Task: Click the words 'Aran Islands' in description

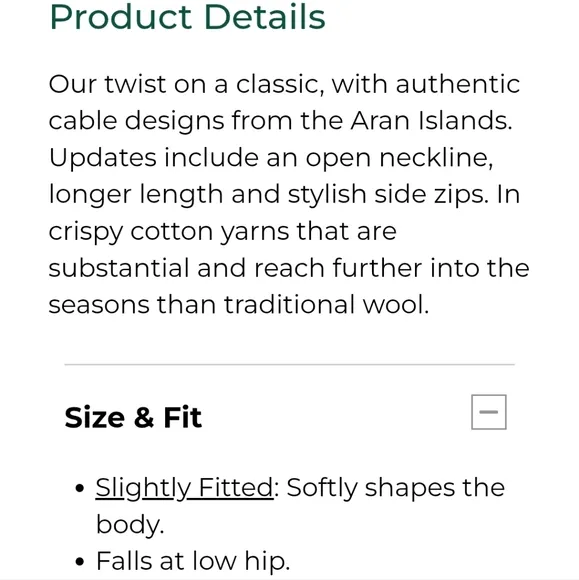Action: pyautogui.click(x=431, y=121)
